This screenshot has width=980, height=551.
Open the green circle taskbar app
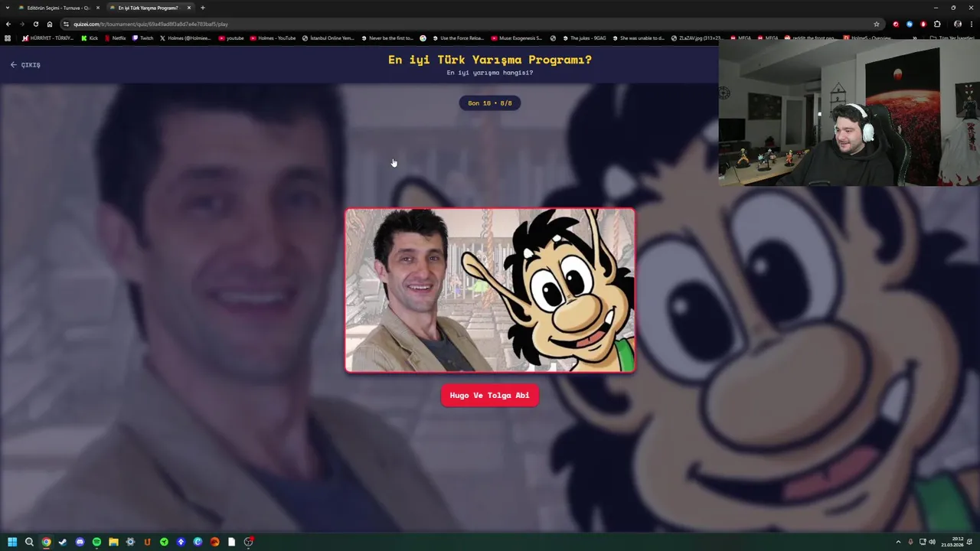pos(164,542)
